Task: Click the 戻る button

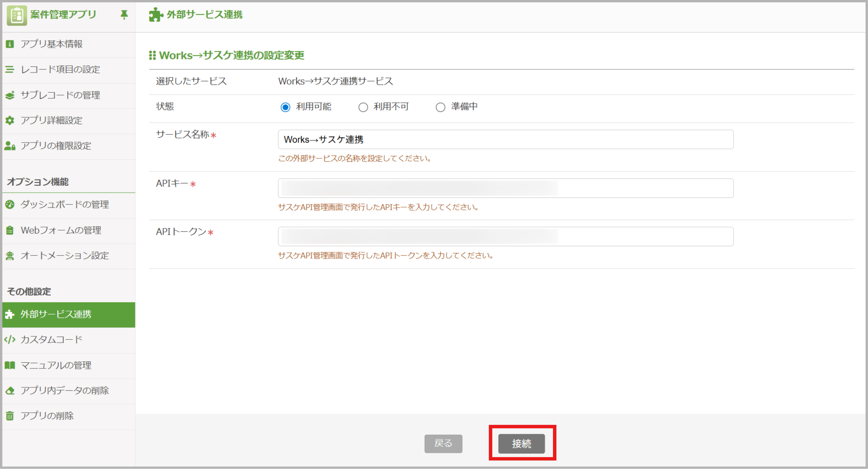Action: 443,444
